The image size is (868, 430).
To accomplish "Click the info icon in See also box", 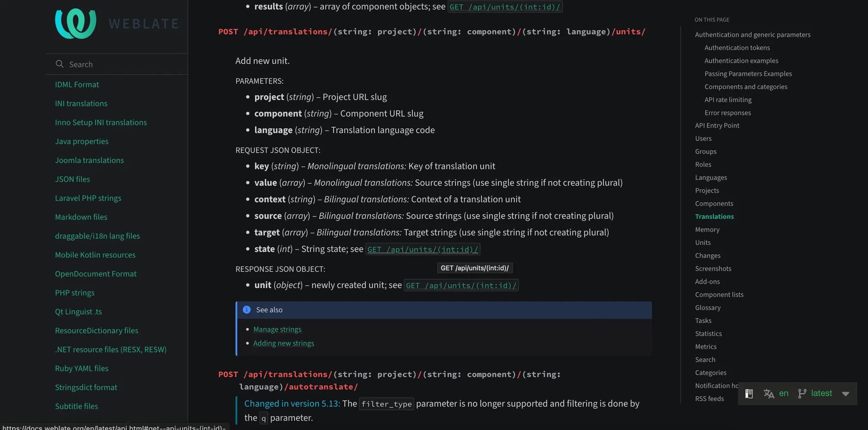I will tap(247, 310).
